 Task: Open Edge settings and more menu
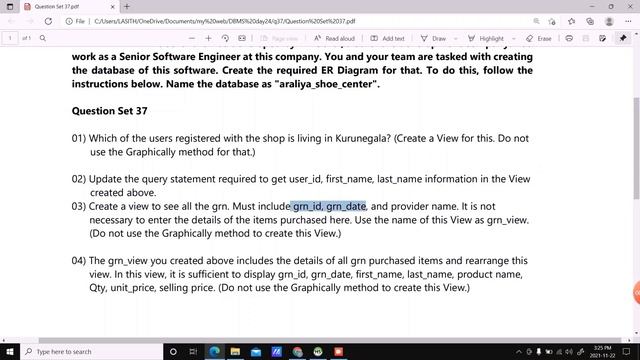(628, 21)
